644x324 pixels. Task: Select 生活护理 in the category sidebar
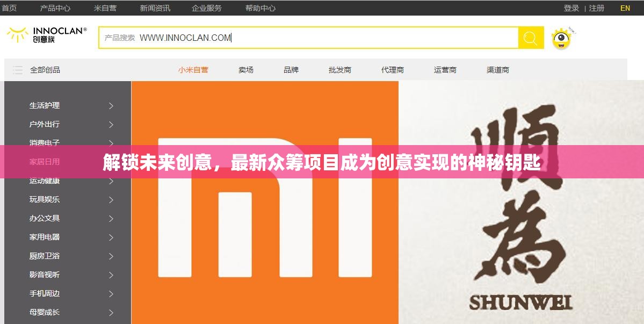pyautogui.click(x=45, y=105)
